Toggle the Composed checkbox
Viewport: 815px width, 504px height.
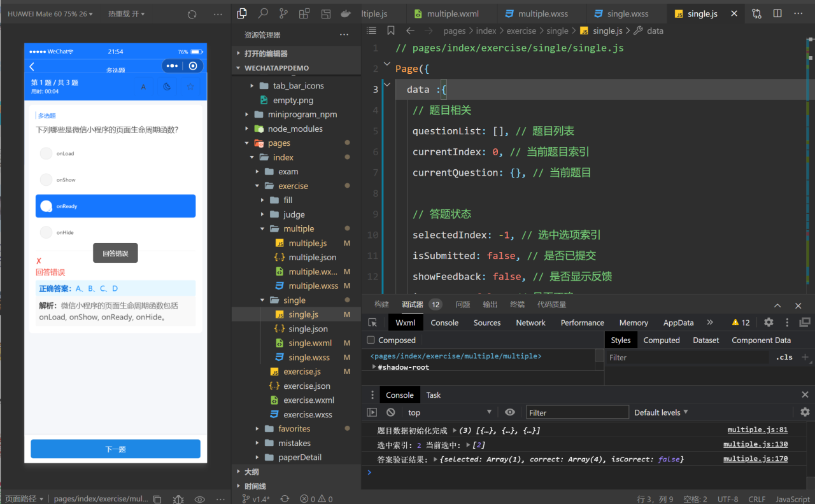371,340
